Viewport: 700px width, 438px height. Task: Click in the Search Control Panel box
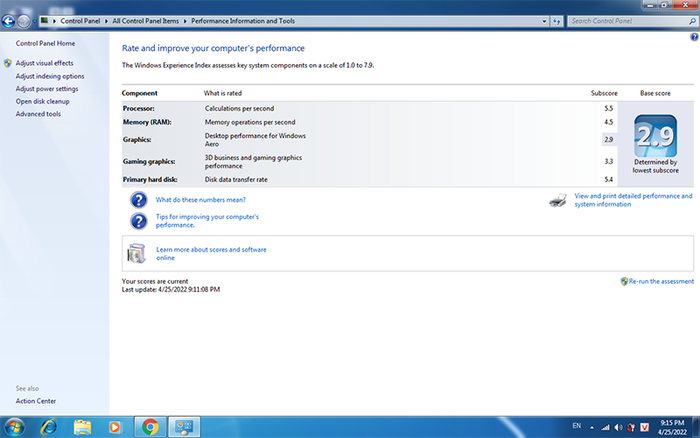pos(624,20)
